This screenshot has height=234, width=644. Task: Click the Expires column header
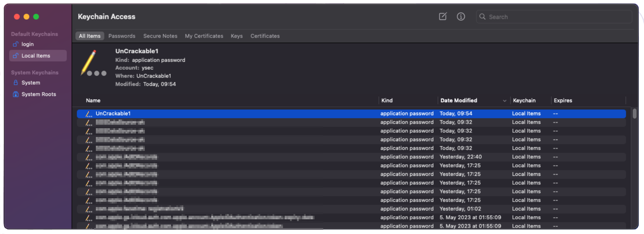click(x=563, y=101)
